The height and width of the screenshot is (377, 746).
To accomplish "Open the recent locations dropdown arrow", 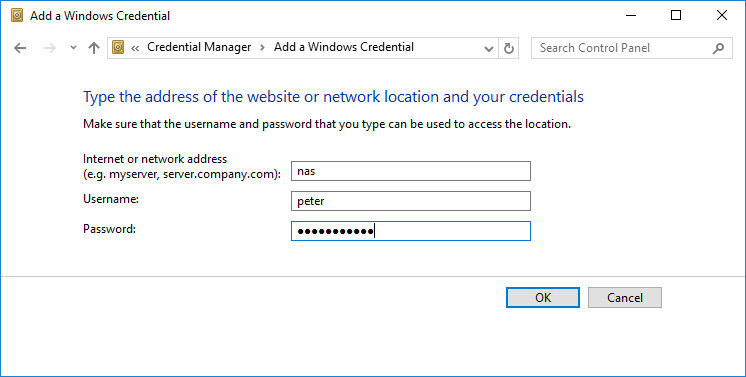I will coord(73,48).
